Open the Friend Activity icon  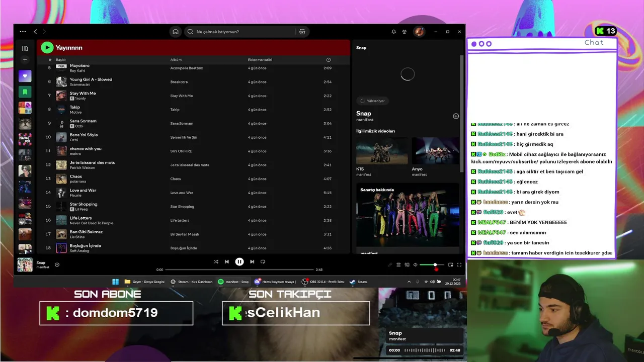(405, 32)
